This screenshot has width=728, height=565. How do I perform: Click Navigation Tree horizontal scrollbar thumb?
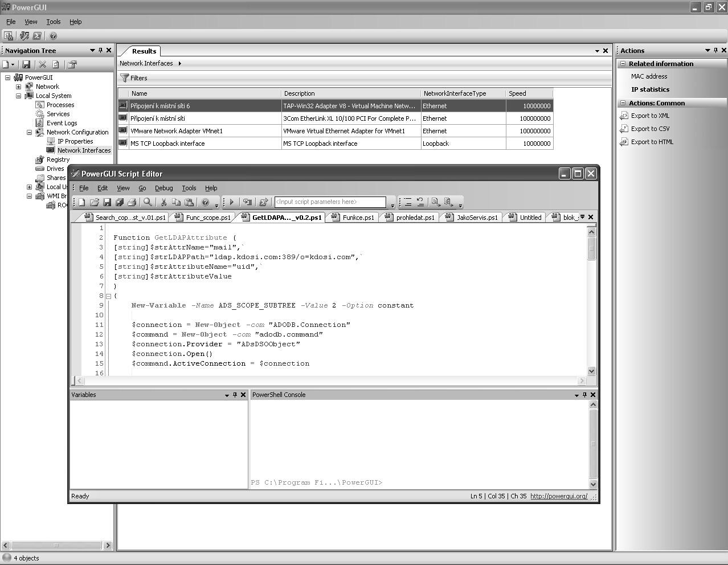tap(56, 545)
